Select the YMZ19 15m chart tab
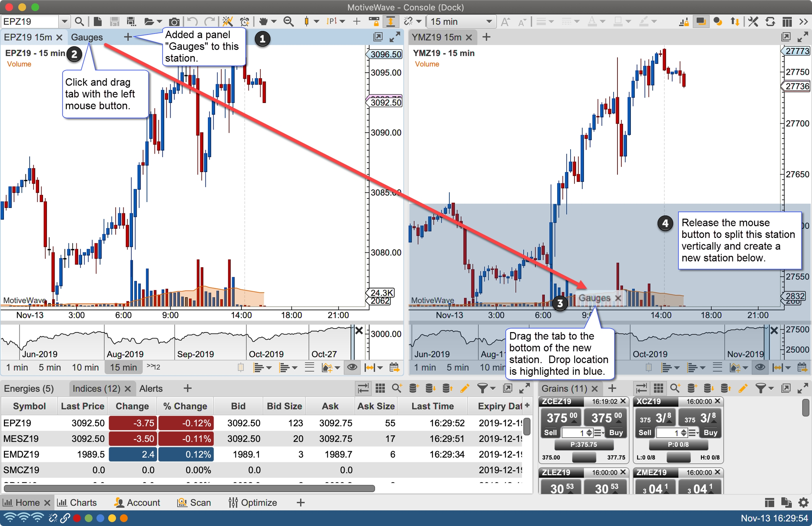Viewport: 812px width, 526px height. point(437,37)
